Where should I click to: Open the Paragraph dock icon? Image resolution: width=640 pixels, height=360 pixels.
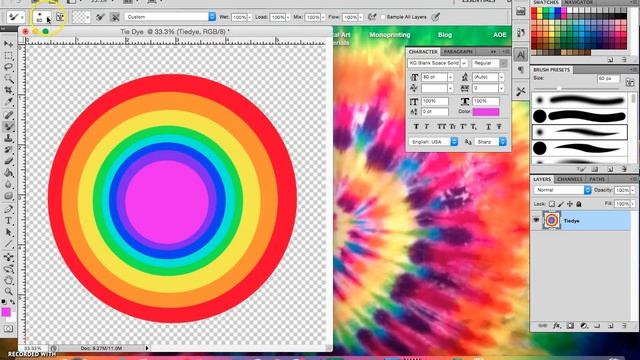521,70
